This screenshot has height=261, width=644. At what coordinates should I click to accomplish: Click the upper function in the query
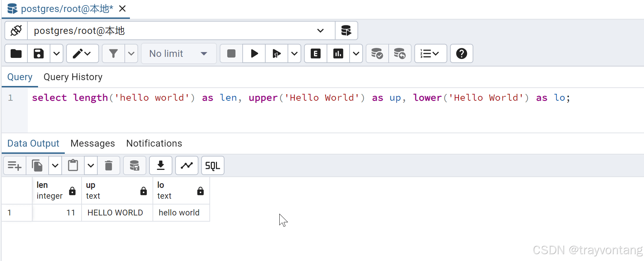click(x=263, y=98)
